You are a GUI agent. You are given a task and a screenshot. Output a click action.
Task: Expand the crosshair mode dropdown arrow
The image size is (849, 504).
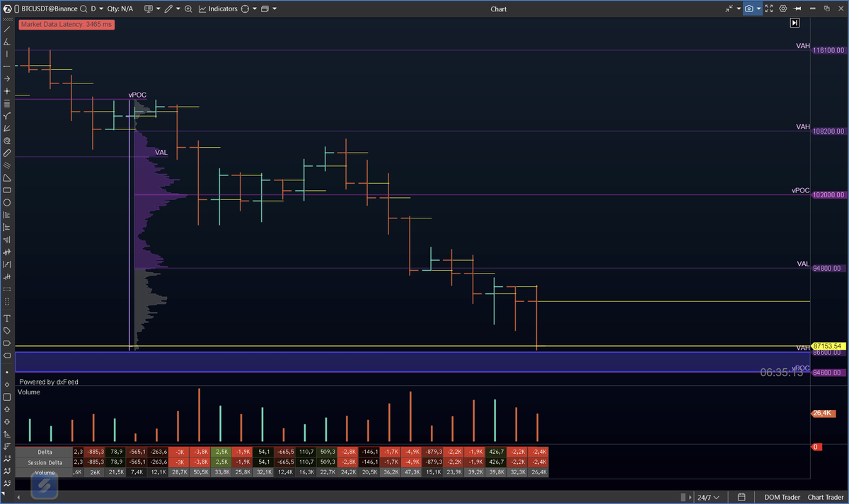point(254,9)
